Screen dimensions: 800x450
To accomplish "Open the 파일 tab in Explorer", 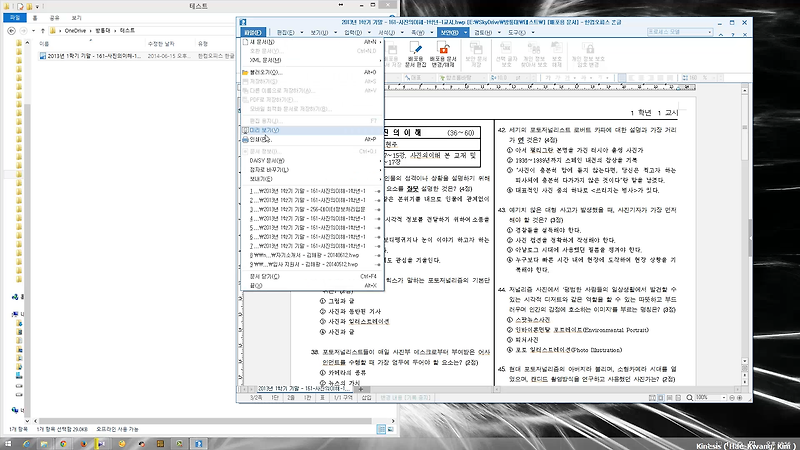I will coord(15,18).
